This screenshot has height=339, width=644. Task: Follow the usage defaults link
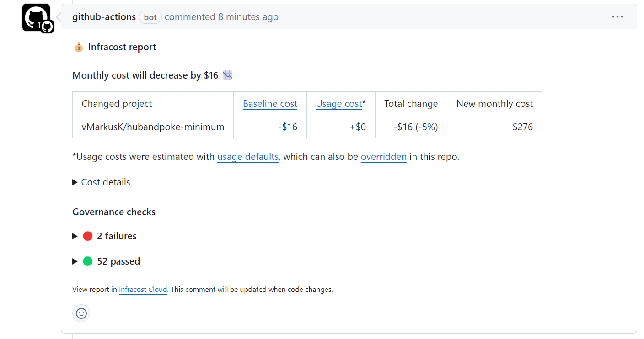[247, 157]
